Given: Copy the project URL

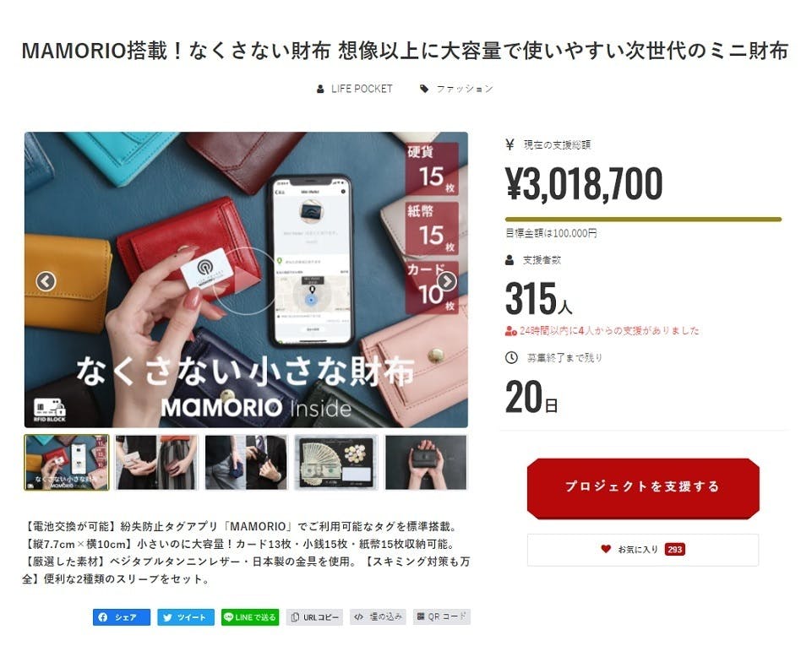Looking at the screenshot, I should tap(314, 617).
